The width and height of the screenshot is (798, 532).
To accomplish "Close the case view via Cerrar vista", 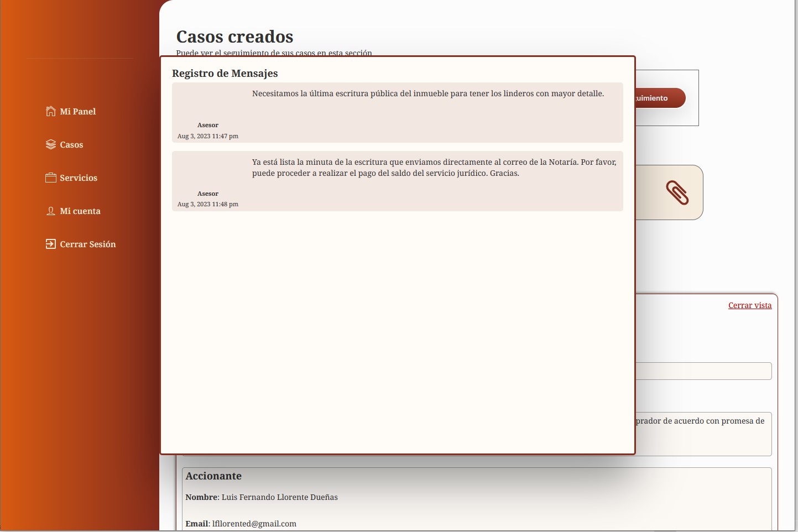I will (749, 305).
